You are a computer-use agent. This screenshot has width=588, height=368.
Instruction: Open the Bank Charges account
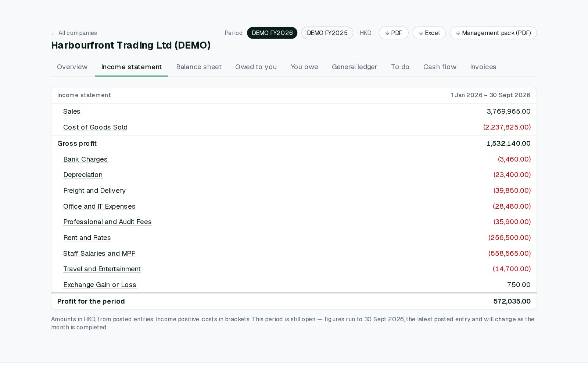coord(85,159)
